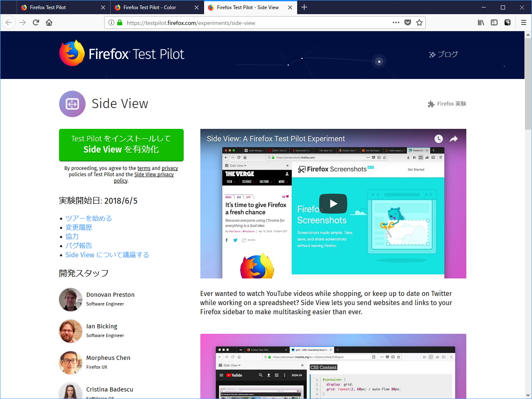Reload the current page

pyautogui.click(x=36, y=22)
